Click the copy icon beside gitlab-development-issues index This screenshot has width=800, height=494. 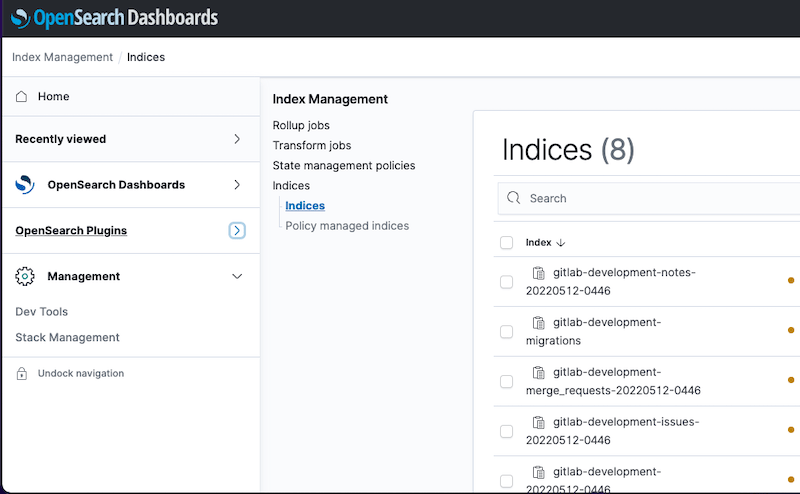pyautogui.click(x=539, y=422)
